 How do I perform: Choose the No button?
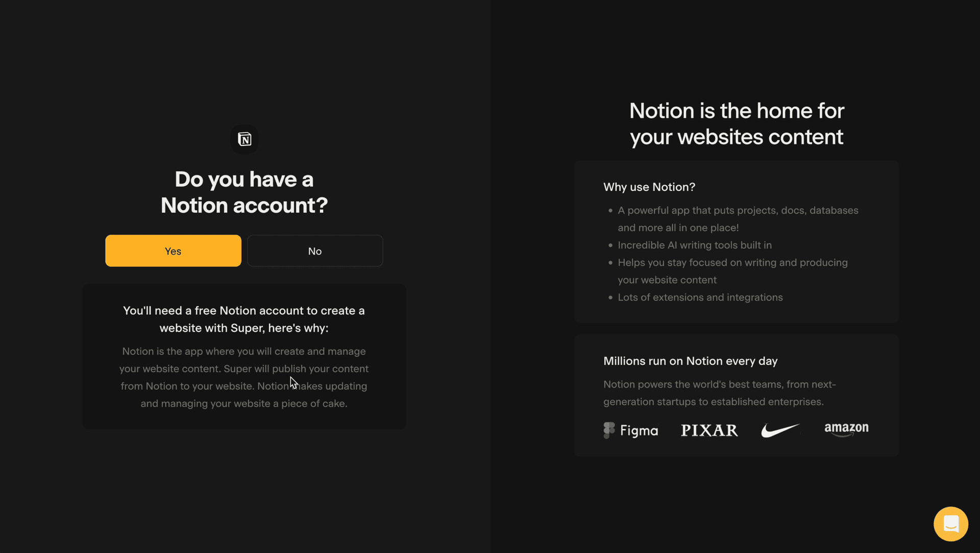[315, 251]
